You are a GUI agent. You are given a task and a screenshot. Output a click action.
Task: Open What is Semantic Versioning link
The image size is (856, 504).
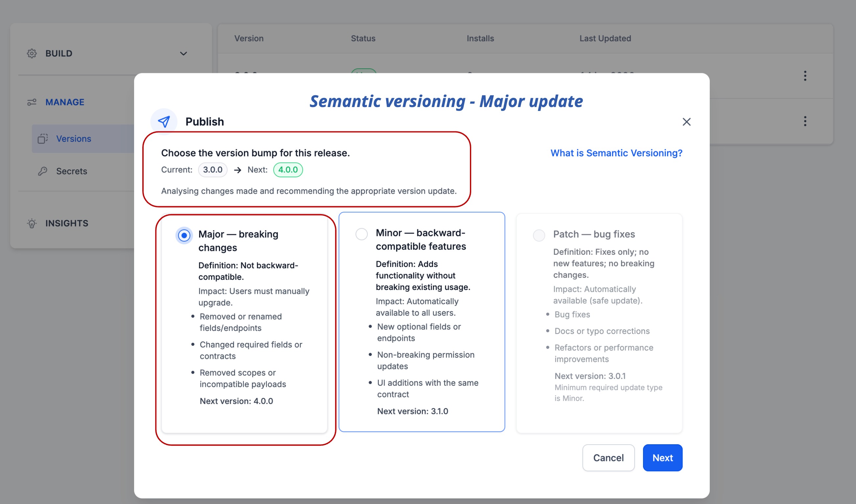point(616,153)
